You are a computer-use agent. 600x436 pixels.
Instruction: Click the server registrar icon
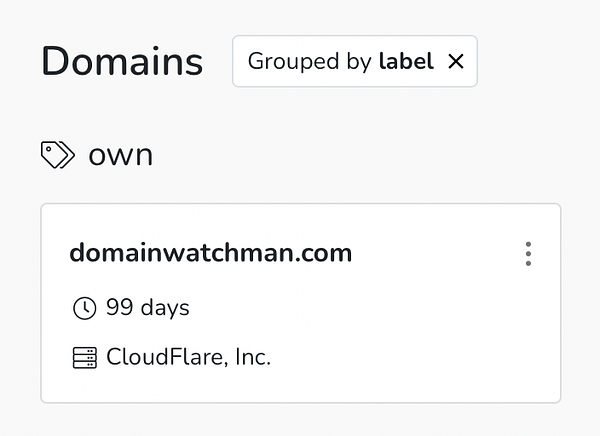tap(85, 357)
